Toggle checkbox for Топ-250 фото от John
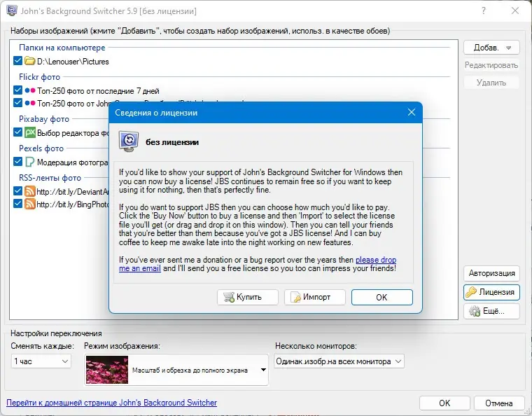The width and height of the screenshot is (532, 416). pyautogui.click(x=17, y=102)
